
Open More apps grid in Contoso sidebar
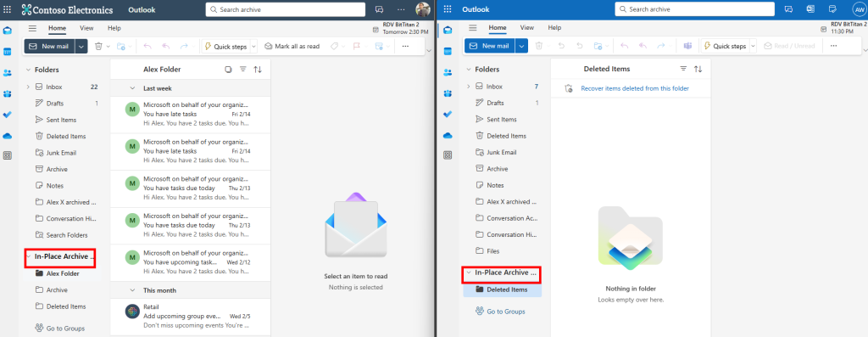[7, 155]
